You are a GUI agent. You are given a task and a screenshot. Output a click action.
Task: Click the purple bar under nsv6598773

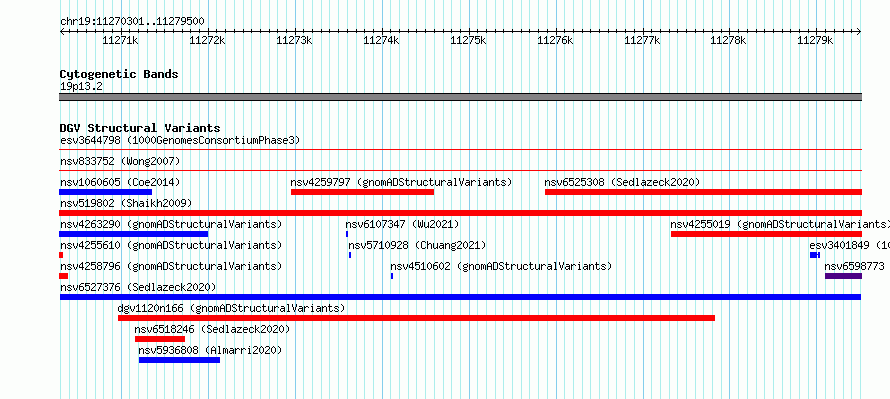coord(843,276)
